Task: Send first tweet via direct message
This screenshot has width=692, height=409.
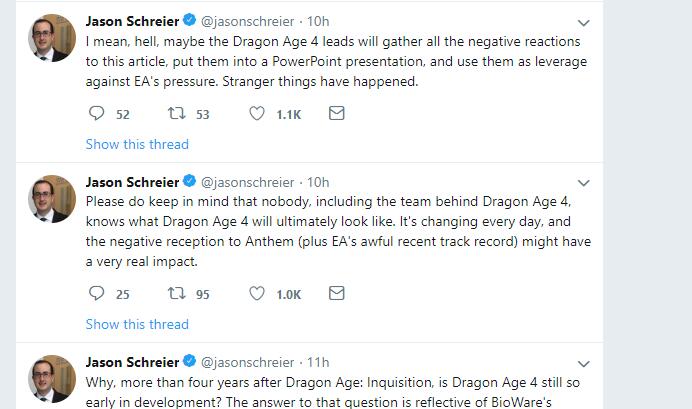Action: (337, 114)
